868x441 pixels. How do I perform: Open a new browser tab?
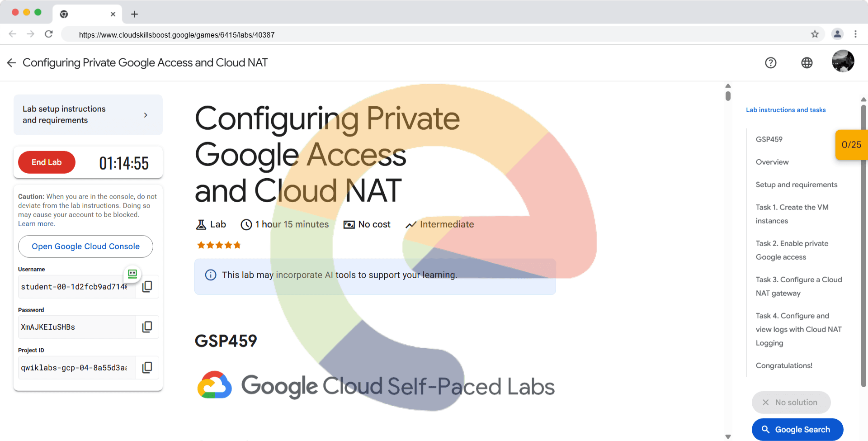coord(134,14)
